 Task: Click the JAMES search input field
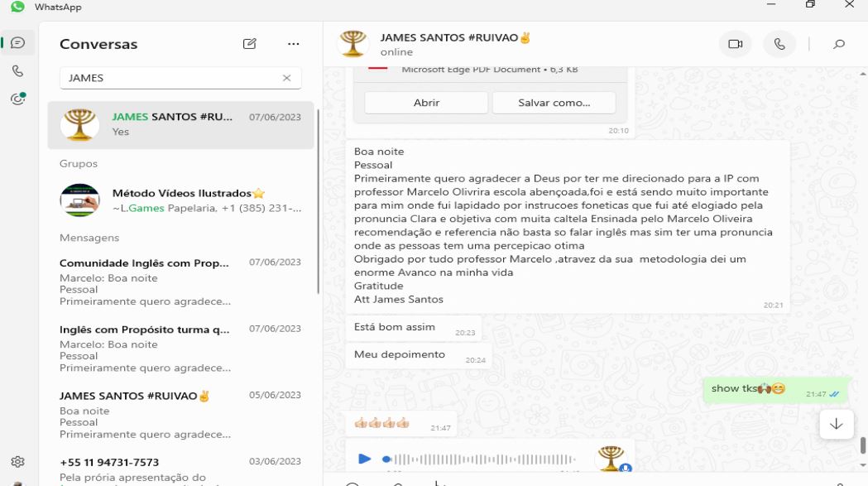(x=180, y=78)
